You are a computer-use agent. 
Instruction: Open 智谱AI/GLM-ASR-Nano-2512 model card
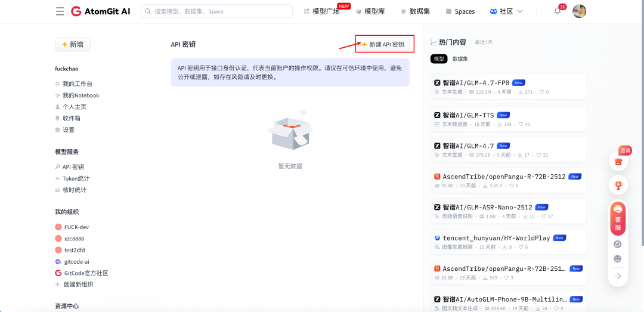point(509,211)
